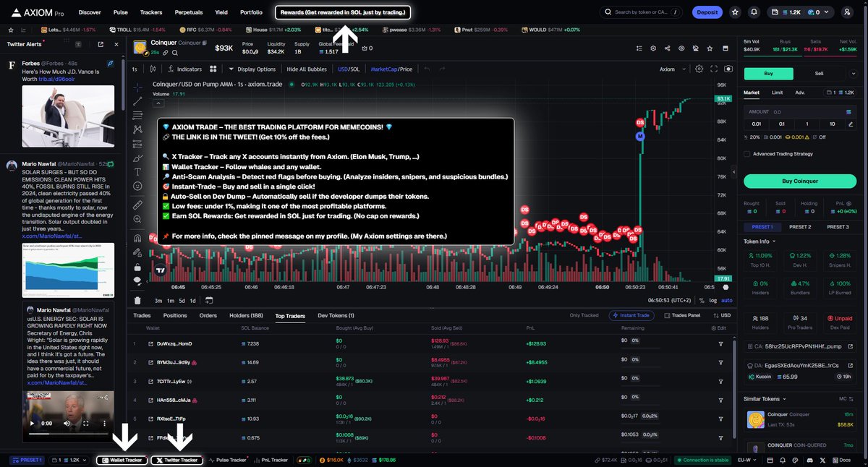The height and width of the screenshot is (467, 868).
Task: Toggle auto scale on the chart
Action: click(x=726, y=300)
